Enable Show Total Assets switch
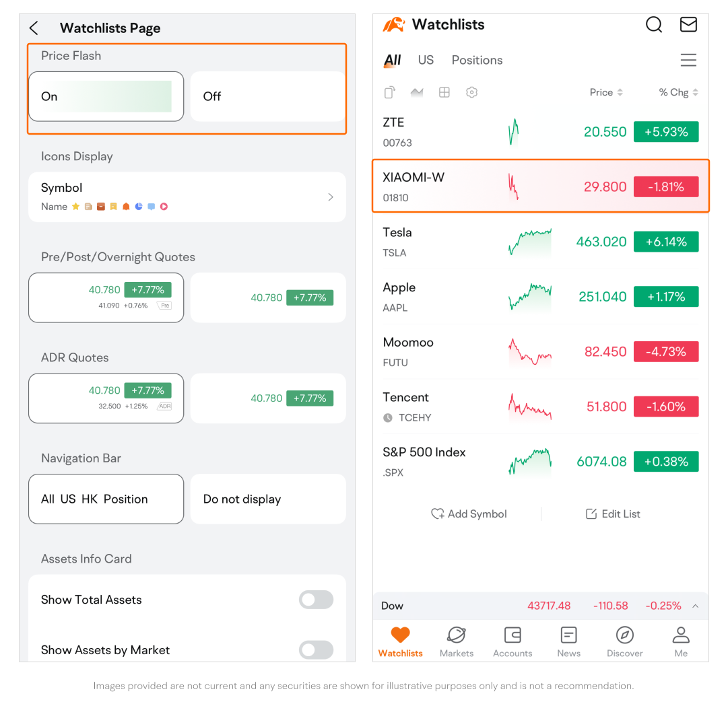The image size is (728, 706). click(x=316, y=600)
